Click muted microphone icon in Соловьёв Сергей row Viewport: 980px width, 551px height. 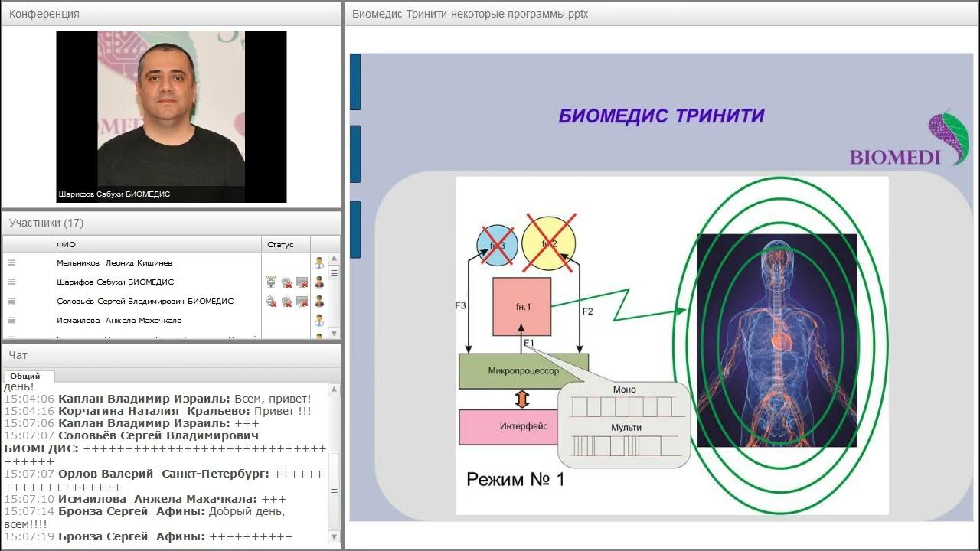271,302
